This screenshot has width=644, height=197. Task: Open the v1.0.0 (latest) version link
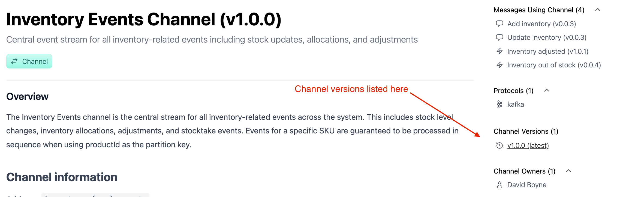528,145
